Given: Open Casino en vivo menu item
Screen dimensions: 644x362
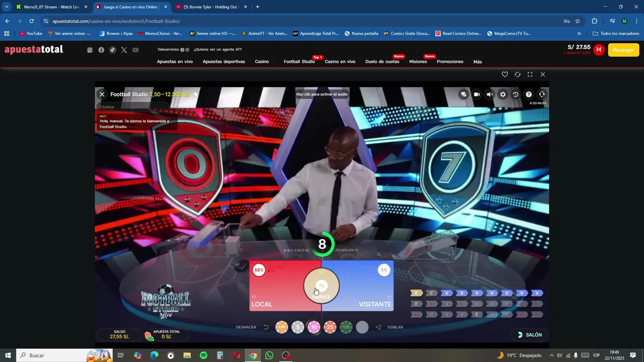Looking at the screenshot, I should click(340, 62).
